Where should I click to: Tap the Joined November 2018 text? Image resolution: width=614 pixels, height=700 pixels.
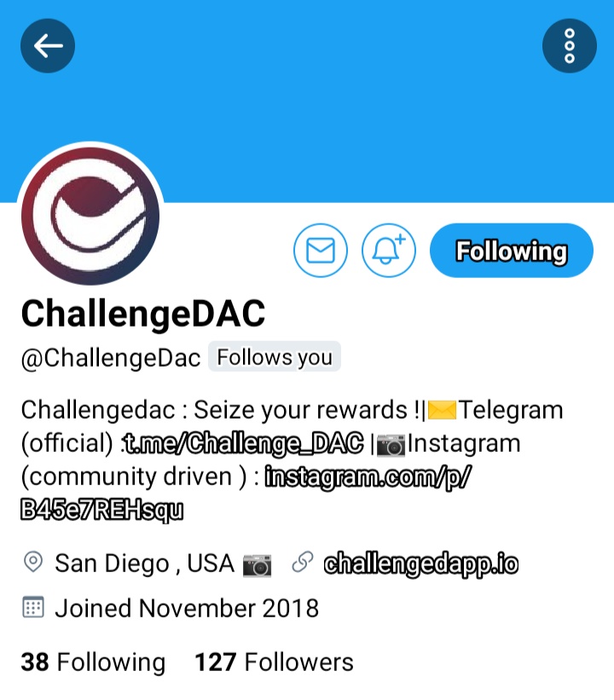pyautogui.click(x=187, y=609)
